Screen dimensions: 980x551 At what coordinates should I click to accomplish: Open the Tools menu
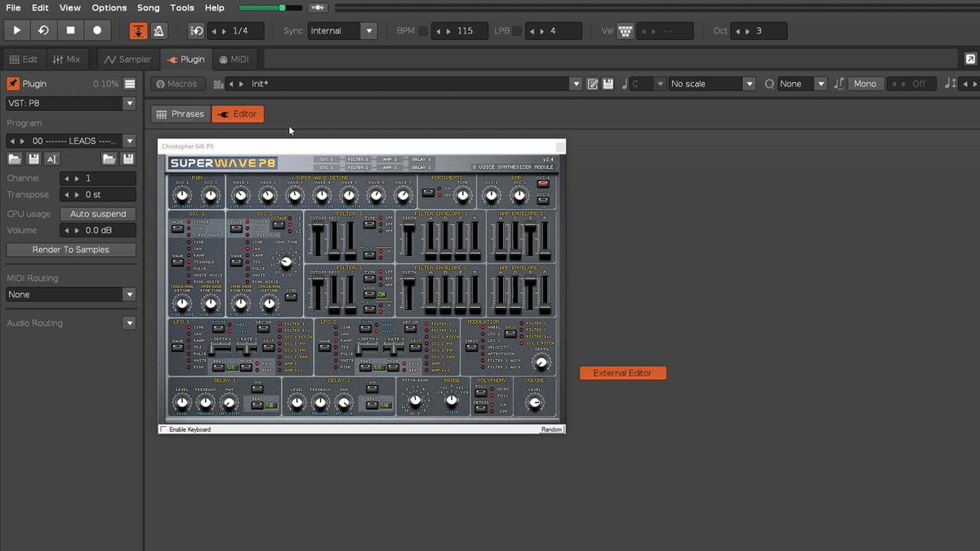[x=182, y=7]
